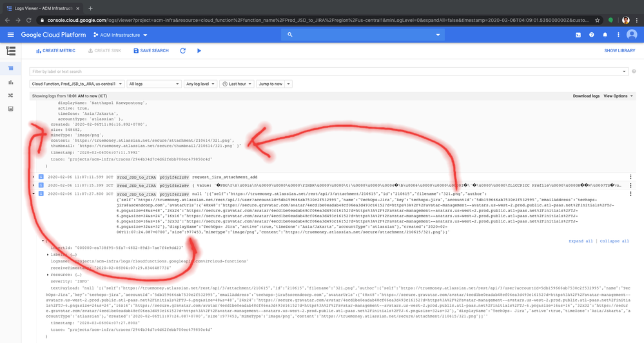Screen dimensions: 644x343
Task: Open the Last hour time range dropdown
Action: pos(237,84)
